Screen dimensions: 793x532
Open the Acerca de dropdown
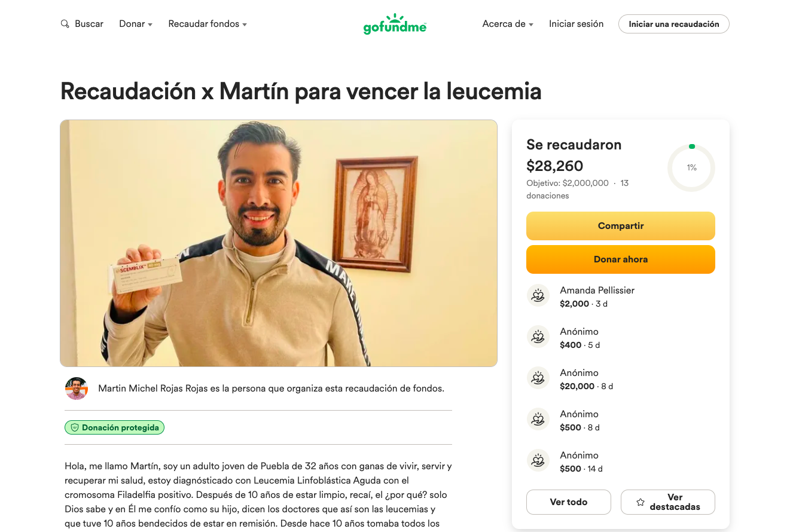(x=508, y=24)
